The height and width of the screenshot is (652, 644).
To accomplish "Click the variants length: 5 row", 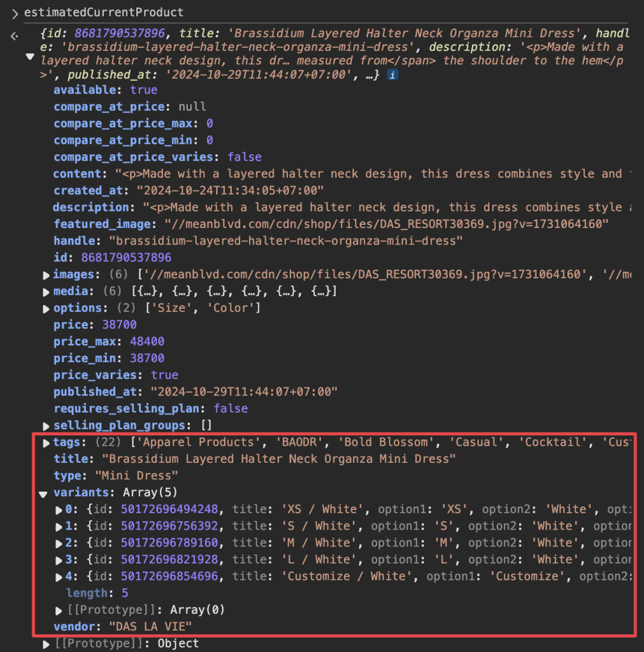I will tap(97, 593).
